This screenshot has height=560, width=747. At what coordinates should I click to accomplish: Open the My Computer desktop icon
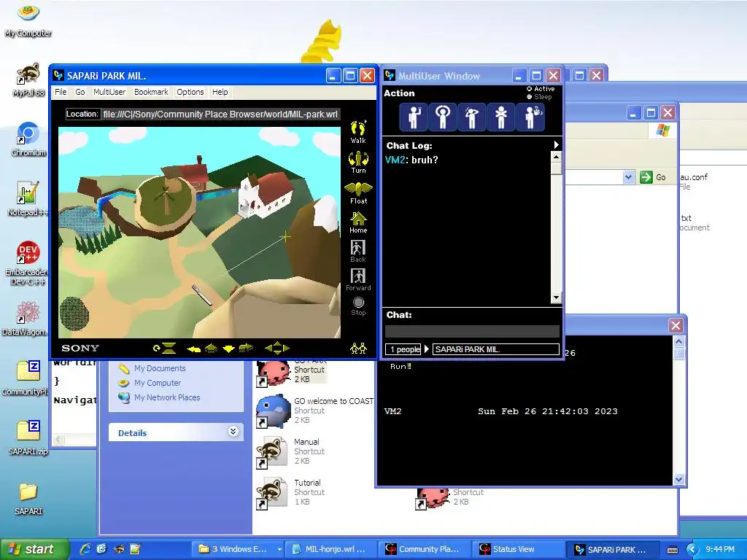28,21
